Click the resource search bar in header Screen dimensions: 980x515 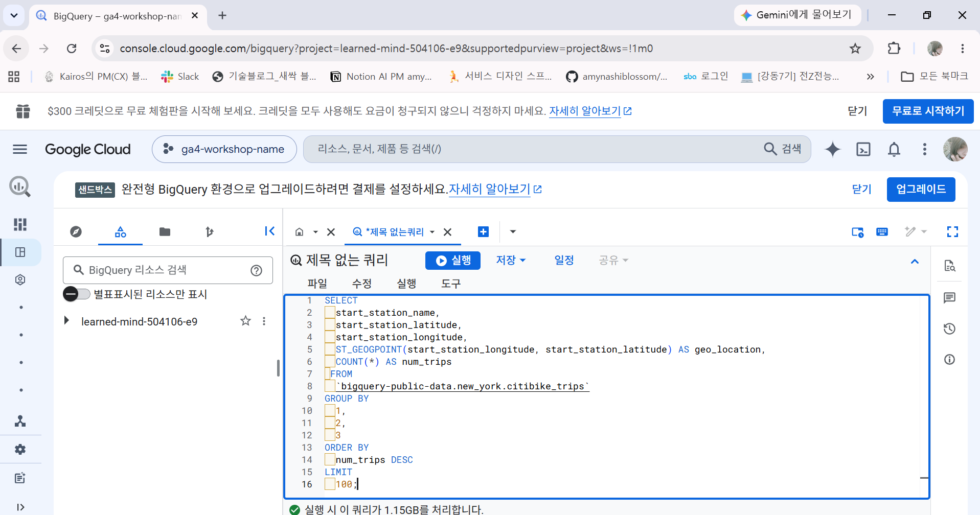(x=557, y=149)
